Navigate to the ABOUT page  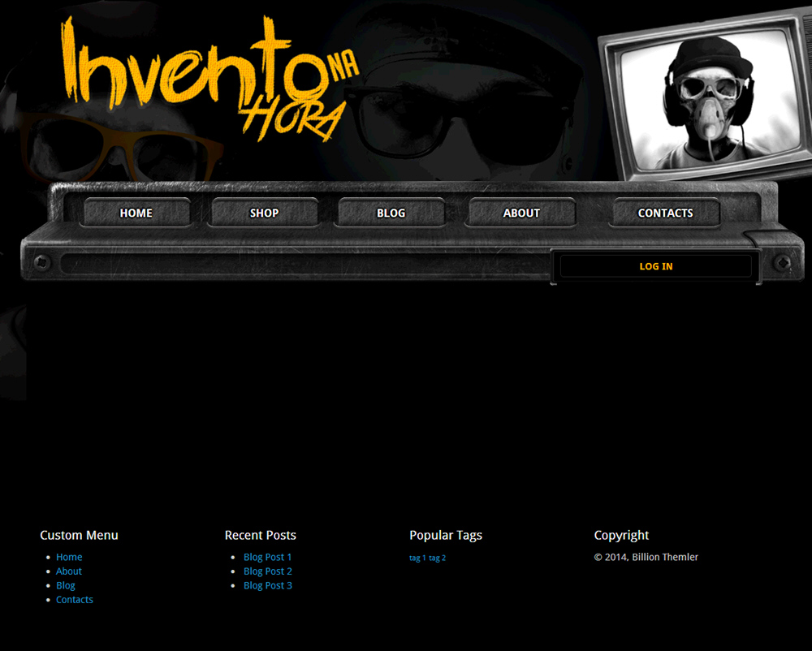pos(521,213)
